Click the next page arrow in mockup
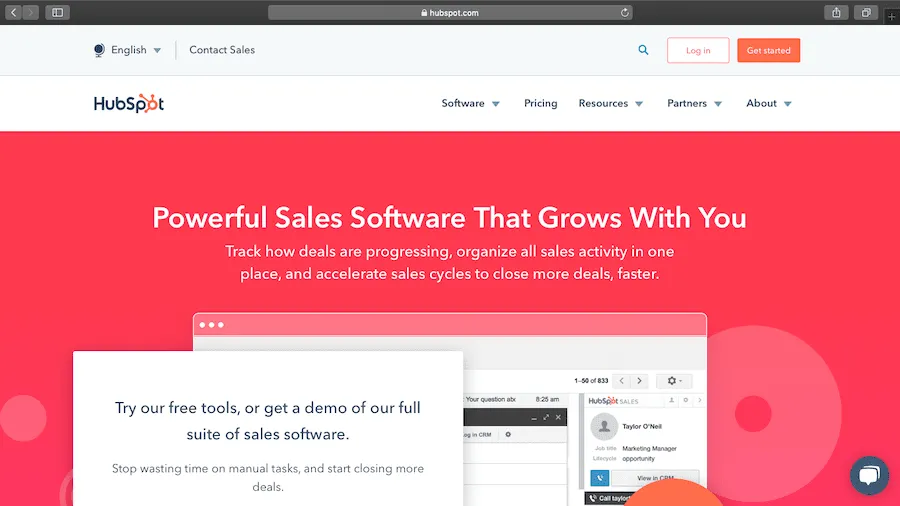This screenshot has width=900, height=506. 639,381
